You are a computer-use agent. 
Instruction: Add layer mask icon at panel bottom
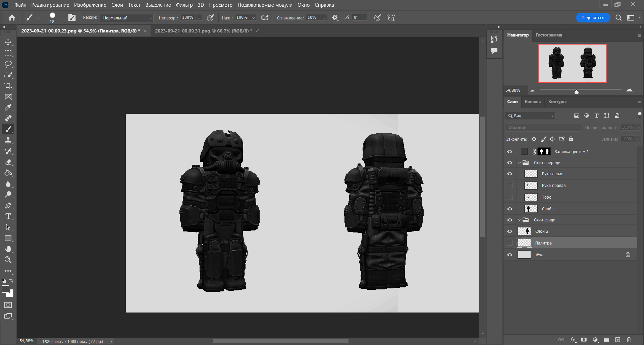pos(584,340)
